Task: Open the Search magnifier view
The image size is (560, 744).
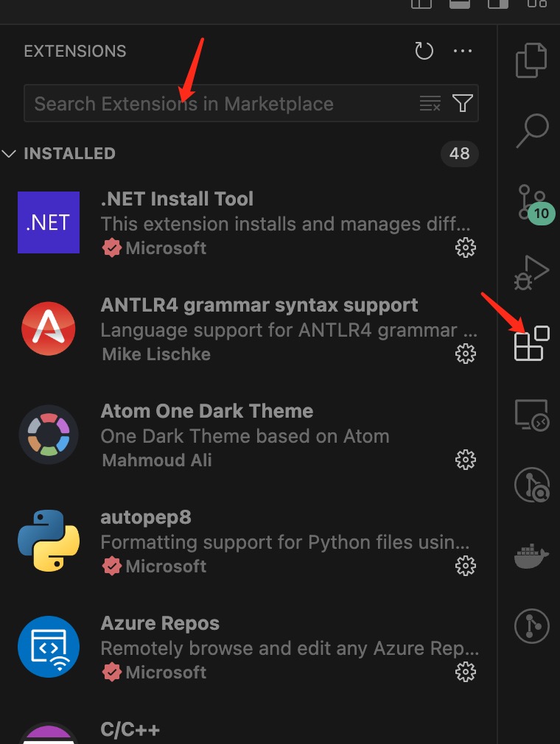Action: tap(531, 131)
